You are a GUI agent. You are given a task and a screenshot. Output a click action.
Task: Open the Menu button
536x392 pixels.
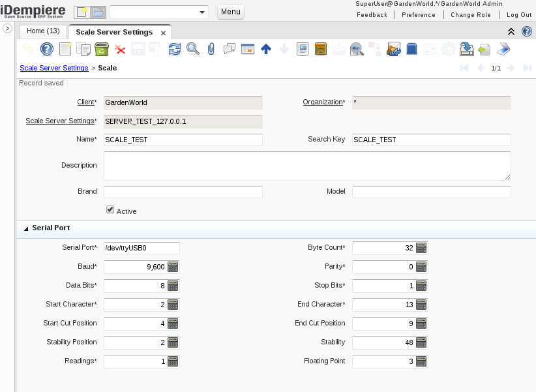pos(230,12)
